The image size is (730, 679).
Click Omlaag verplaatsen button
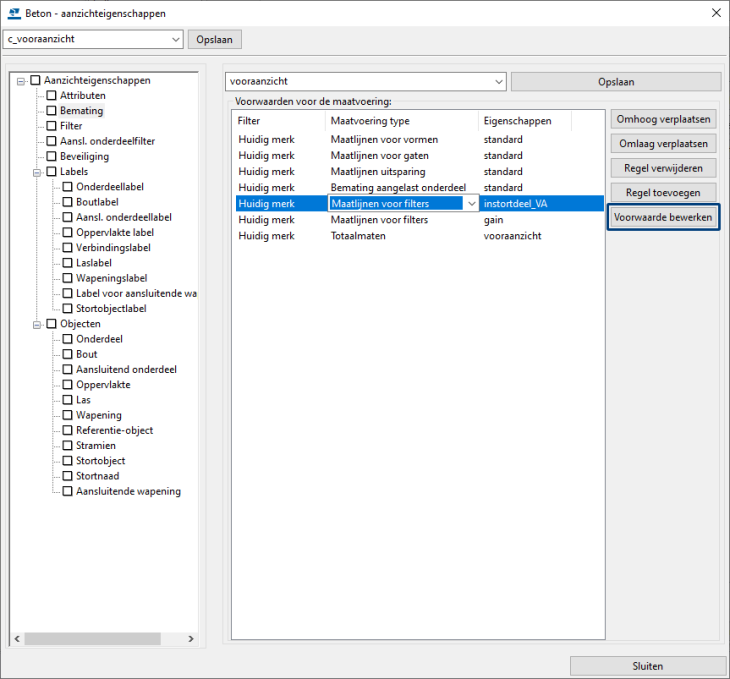tap(663, 144)
